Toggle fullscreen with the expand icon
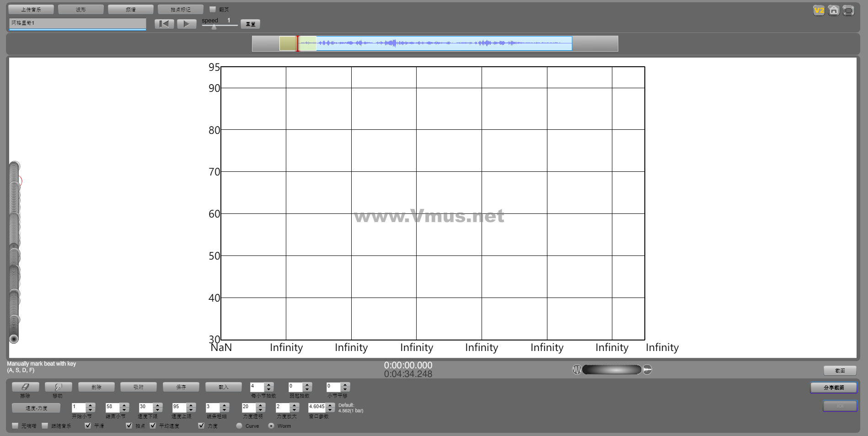 point(848,11)
